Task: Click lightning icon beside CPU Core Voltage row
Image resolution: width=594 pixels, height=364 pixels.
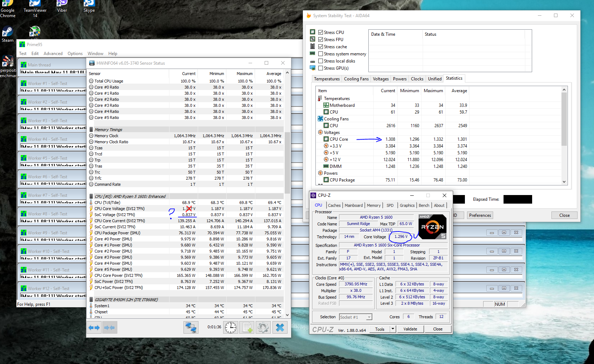Action: pos(91,209)
